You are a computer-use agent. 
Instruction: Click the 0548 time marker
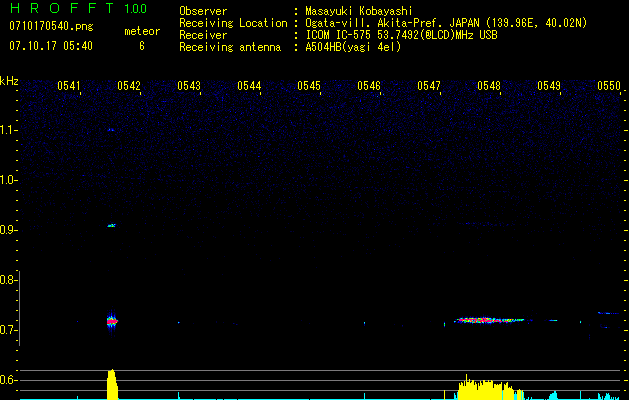click(x=489, y=86)
